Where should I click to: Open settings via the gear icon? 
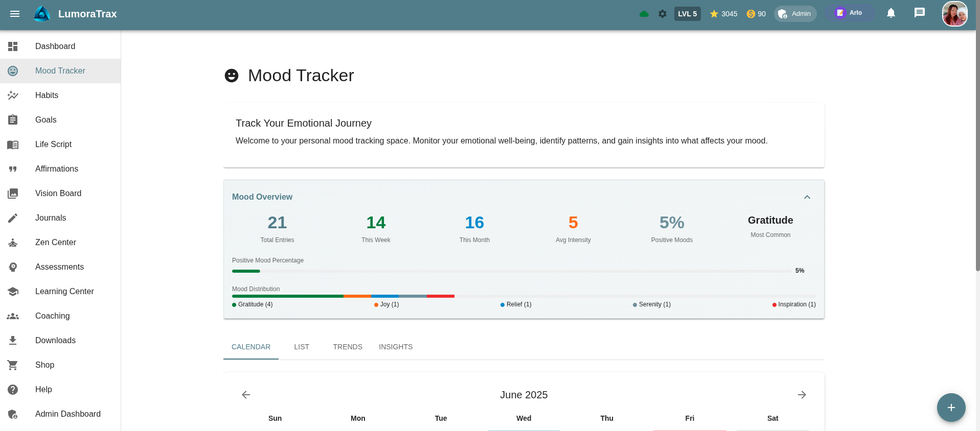tap(663, 14)
